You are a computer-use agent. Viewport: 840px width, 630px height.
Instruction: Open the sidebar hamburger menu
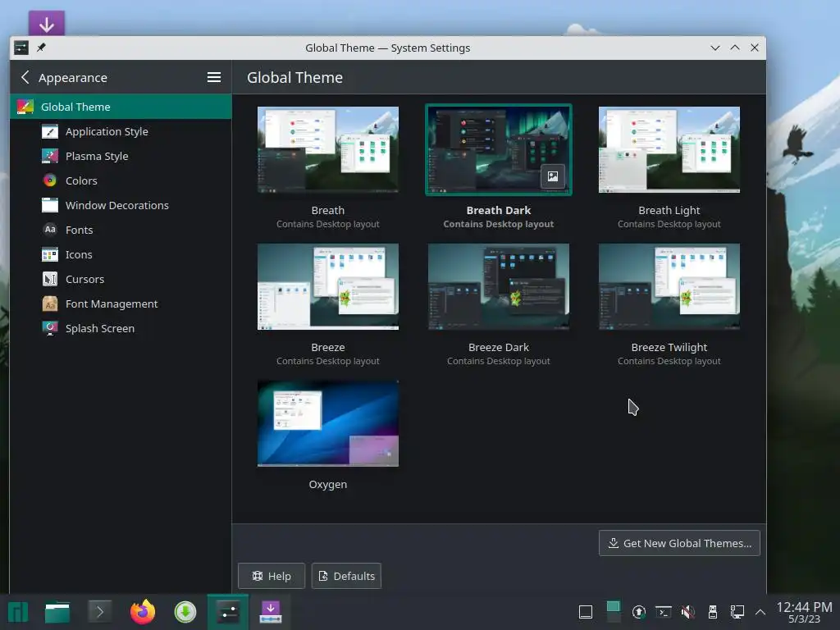pyautogui.click(x=214, y=77)
